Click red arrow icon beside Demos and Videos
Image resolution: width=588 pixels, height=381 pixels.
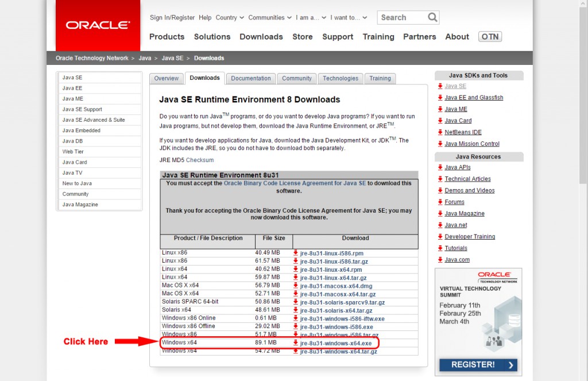click(x=440, y=190)
